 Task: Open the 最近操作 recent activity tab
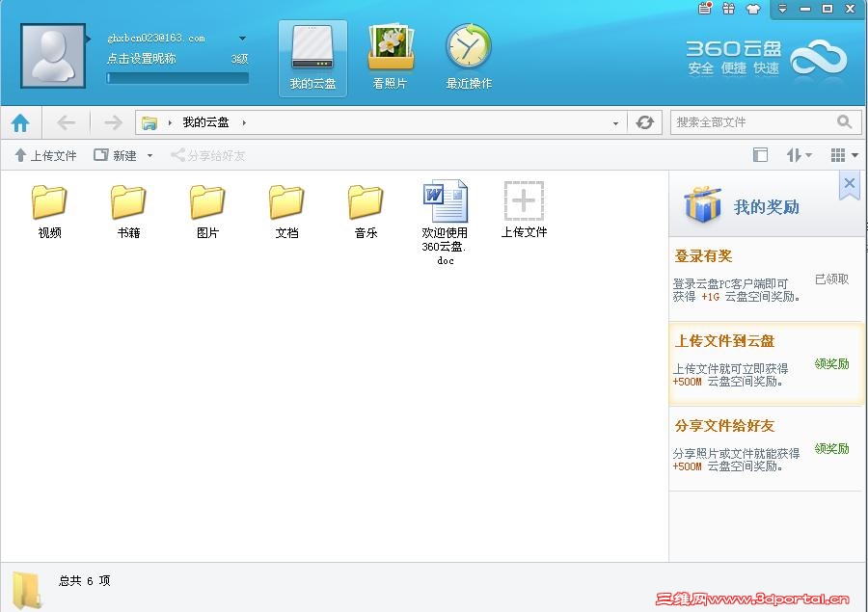point(469,57)
